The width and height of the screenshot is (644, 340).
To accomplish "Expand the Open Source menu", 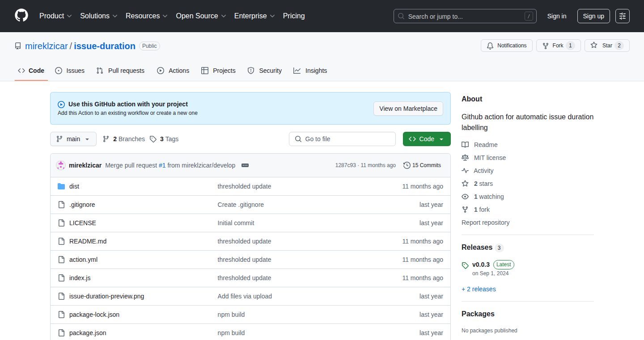I will (201, 16).
